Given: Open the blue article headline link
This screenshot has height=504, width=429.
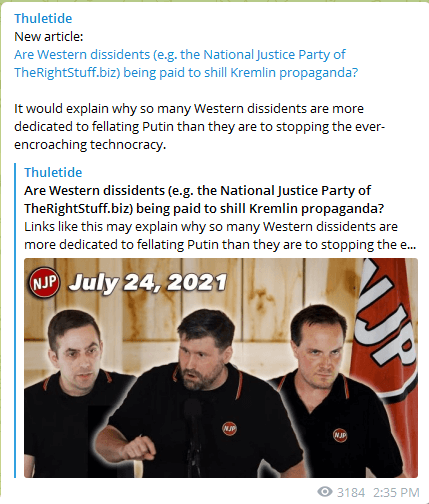Looking at the screenshot, I should (186, 63).
